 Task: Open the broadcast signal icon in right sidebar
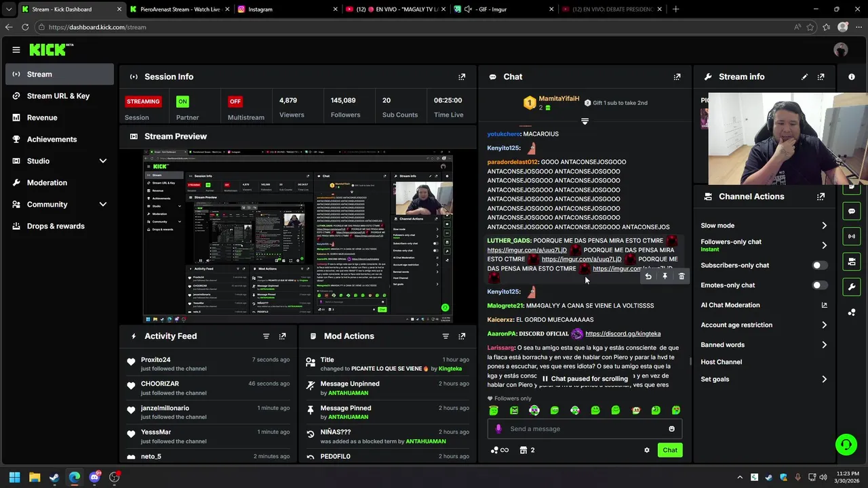click(x=852, y=237)
